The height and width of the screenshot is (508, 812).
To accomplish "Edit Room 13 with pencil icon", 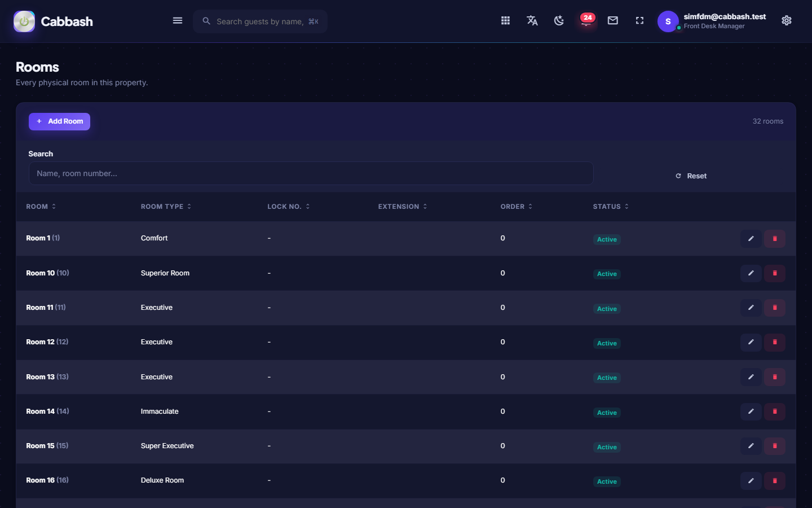I will click(751, 377).
